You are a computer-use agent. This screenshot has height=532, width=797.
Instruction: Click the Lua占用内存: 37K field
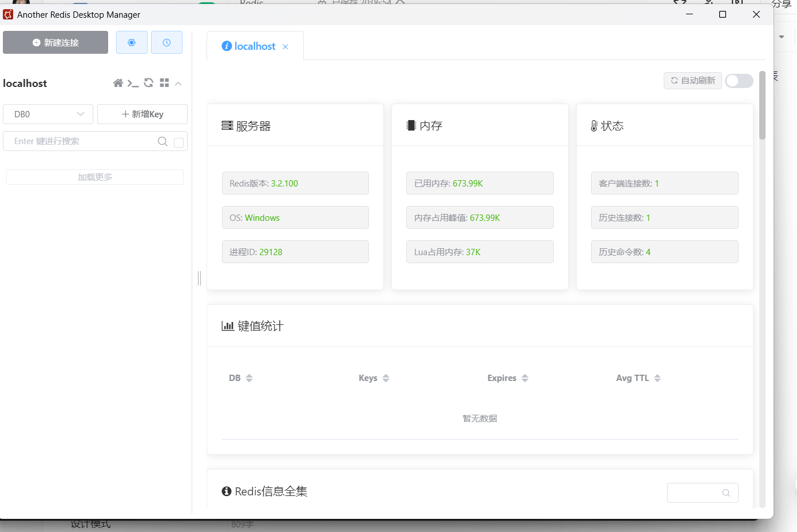[480, 252]
